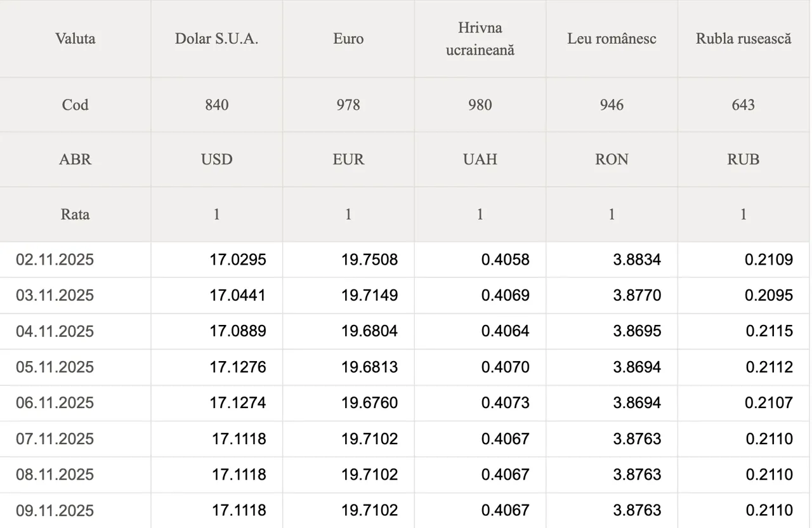Select the 09.11.2025 date cell
Screen dimensions: 812x528
[x=55, y=510]
